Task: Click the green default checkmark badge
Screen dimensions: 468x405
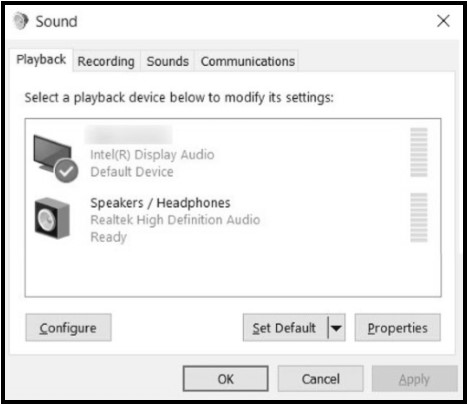Action: 66,171
